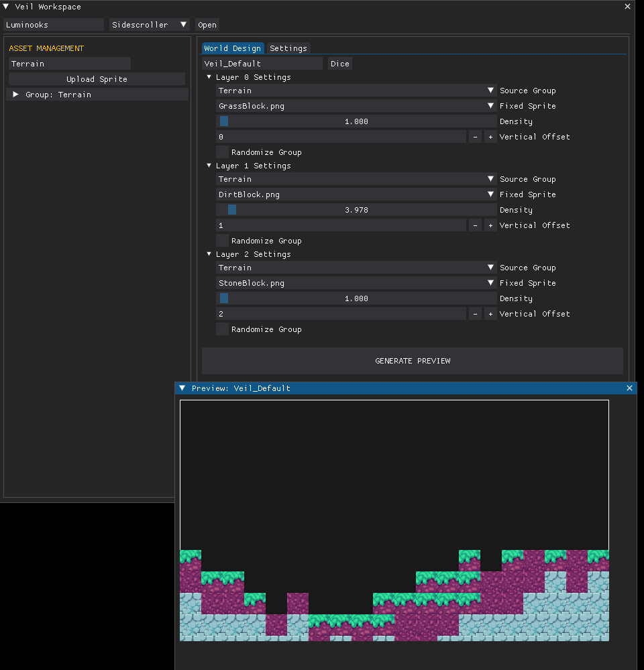Collapse the Preview: Veil_Default window triangle
This screenshot has height=670, width=644.
point(182,388)
